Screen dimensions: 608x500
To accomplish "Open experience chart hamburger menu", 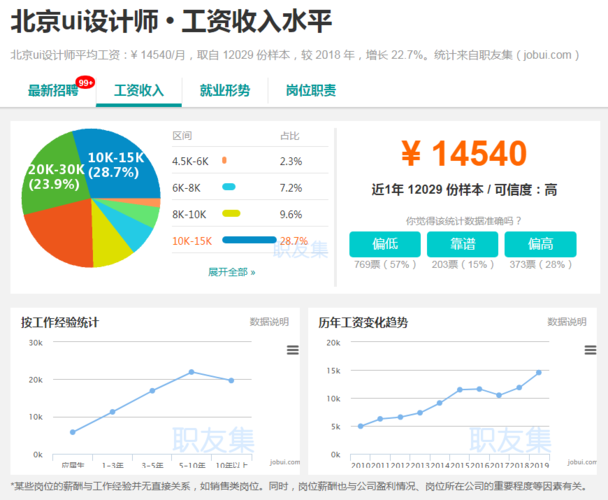I will tap(293, 350).
